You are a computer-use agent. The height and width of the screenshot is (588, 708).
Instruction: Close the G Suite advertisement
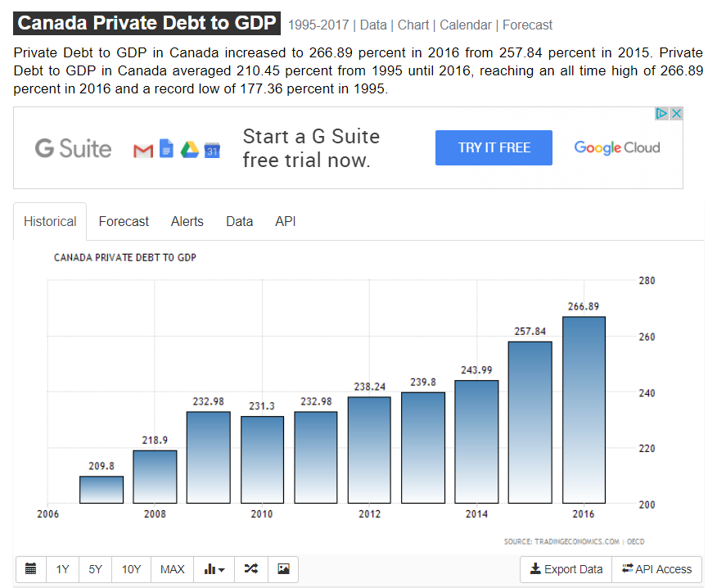click(676, 114)
